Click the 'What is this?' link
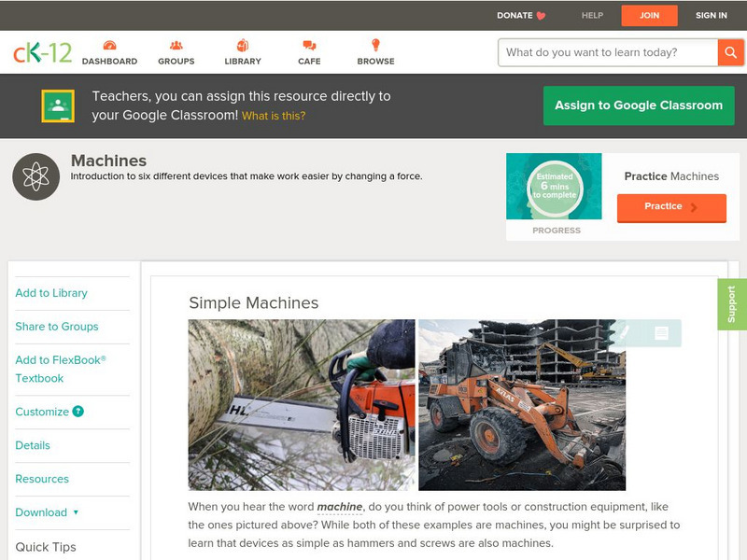This screenshot has height=560, width=747. tap(274, 116)
